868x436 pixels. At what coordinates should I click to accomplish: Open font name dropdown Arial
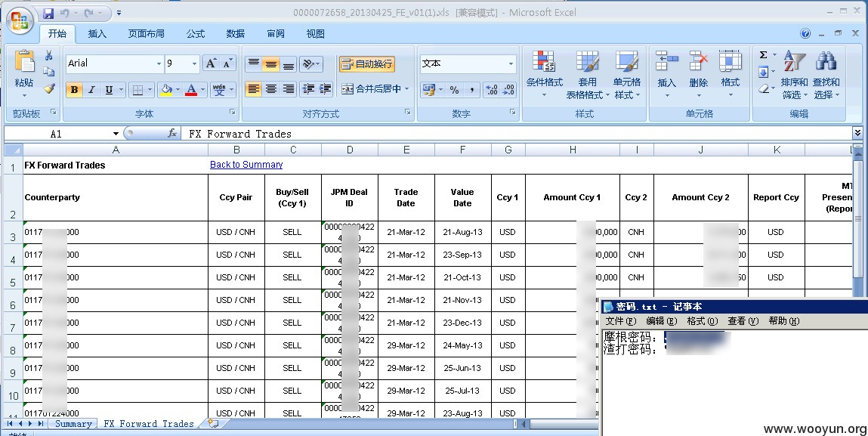[159, 63]
